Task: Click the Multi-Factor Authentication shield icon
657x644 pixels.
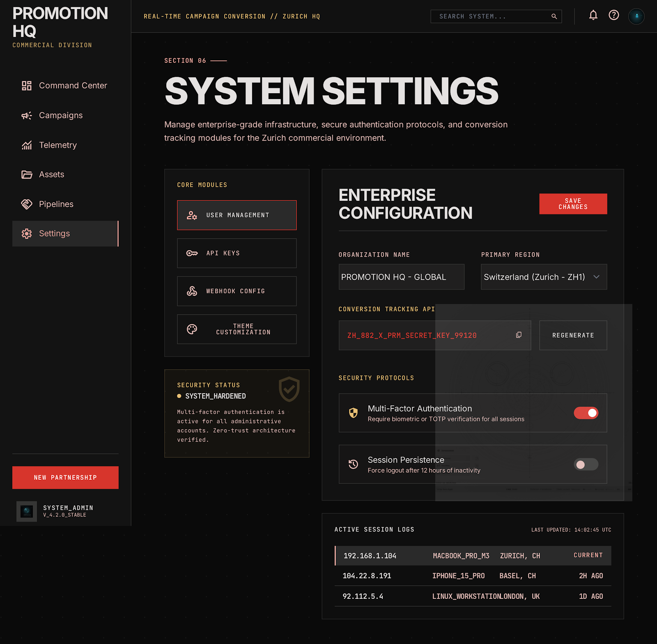Action: (353, 413)
